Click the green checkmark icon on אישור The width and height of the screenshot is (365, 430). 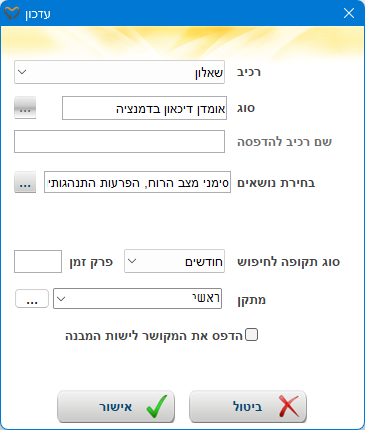pyautogui.click(x=157, y=406)
